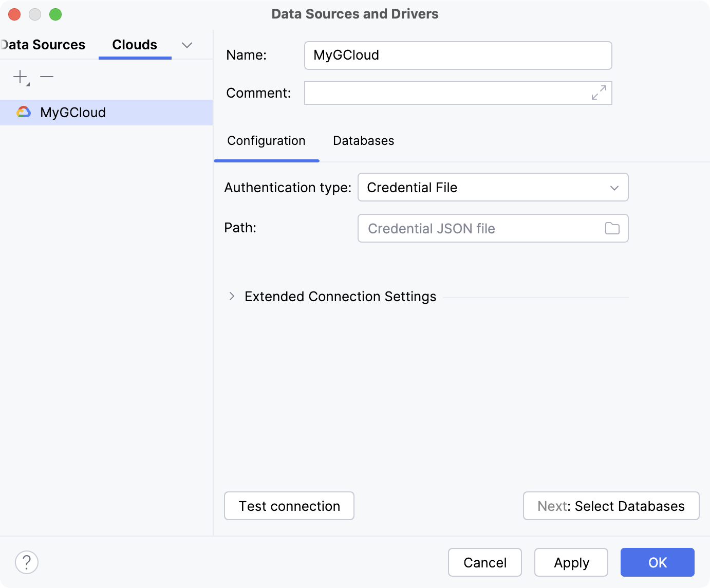Click the Google Cloud icon next to MyGCloud

pos(24,112)
